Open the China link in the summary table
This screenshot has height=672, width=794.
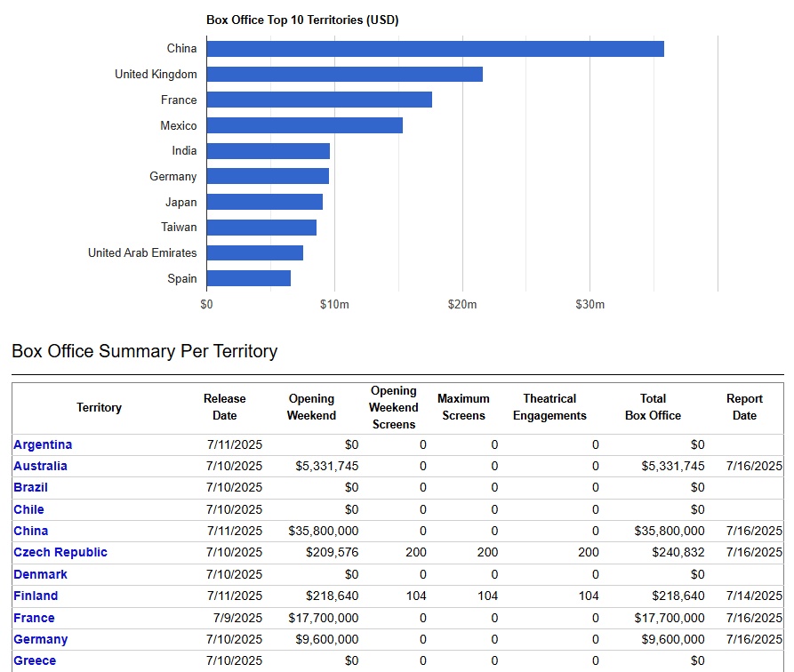coord(31,531)
